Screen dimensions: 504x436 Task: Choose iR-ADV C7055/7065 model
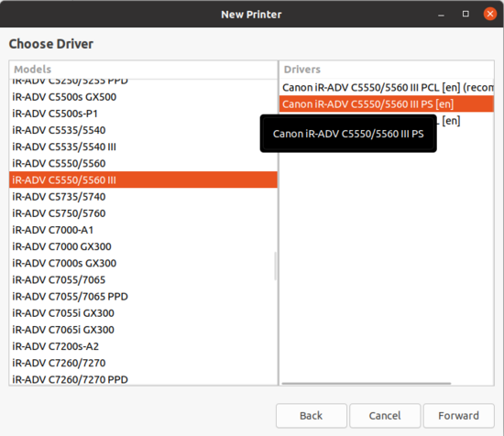[x=143, y=280]
